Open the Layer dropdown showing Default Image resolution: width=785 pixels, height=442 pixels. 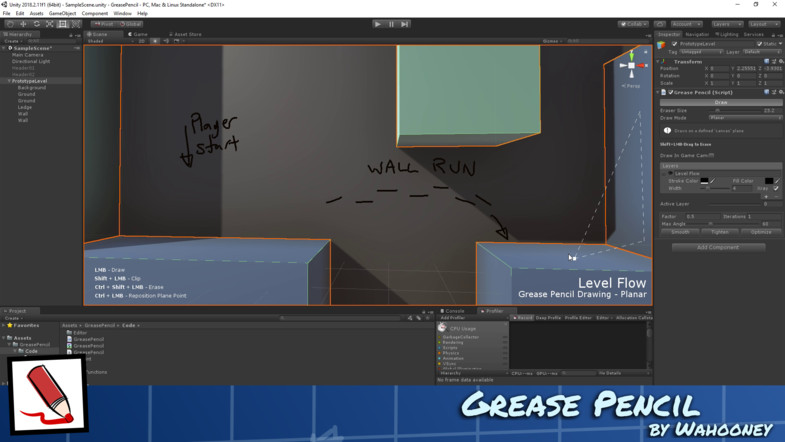click(761, 52)
